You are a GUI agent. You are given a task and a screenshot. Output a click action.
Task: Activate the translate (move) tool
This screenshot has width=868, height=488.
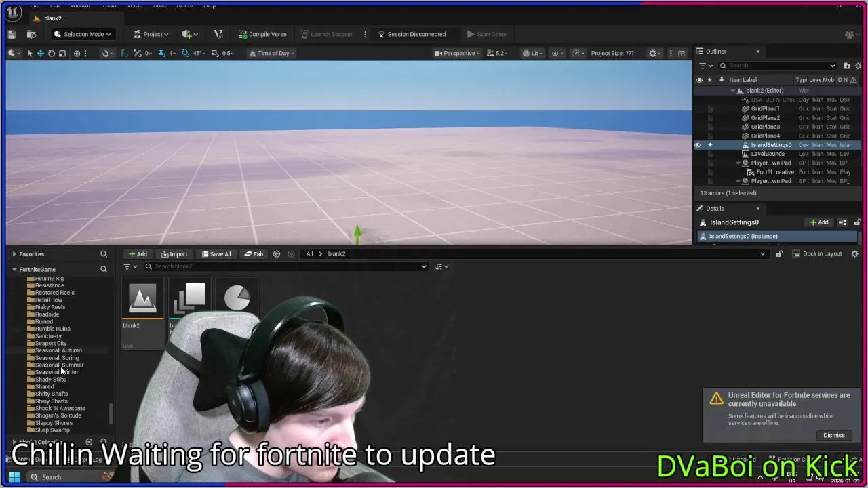40,53
